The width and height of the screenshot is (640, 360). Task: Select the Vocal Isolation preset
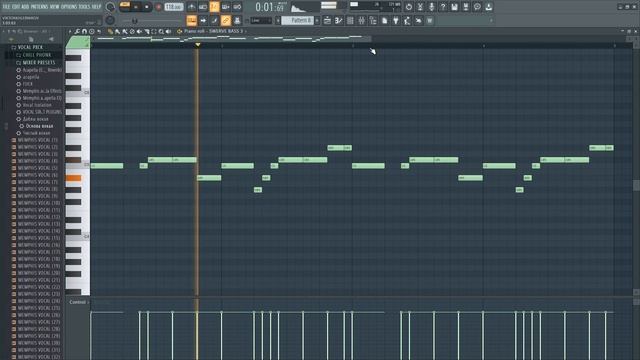37,105
